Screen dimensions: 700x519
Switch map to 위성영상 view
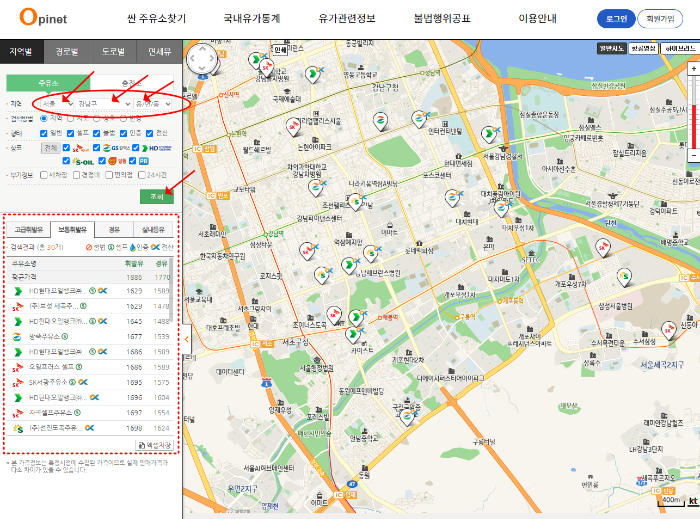point(643,48)
